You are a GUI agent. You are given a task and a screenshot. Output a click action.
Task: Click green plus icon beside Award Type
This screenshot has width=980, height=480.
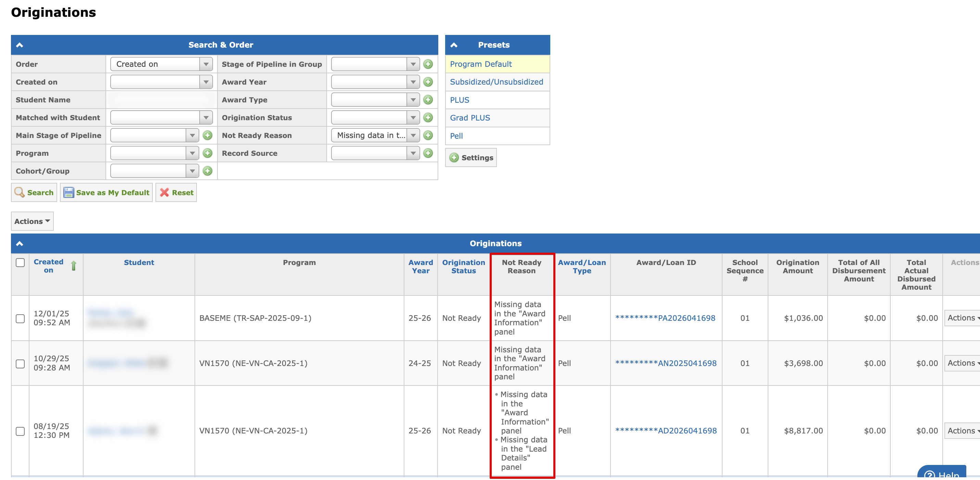tap(428, 100)
